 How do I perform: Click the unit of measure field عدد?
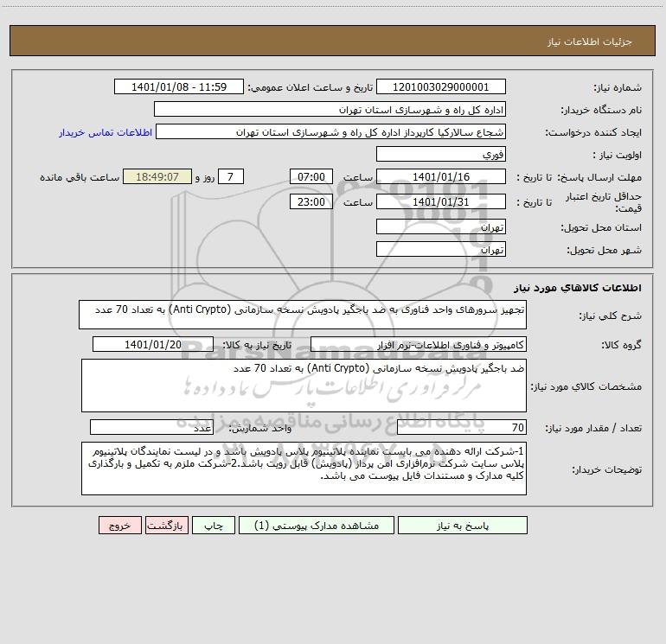pyautogui.click(x=151, y=428)
